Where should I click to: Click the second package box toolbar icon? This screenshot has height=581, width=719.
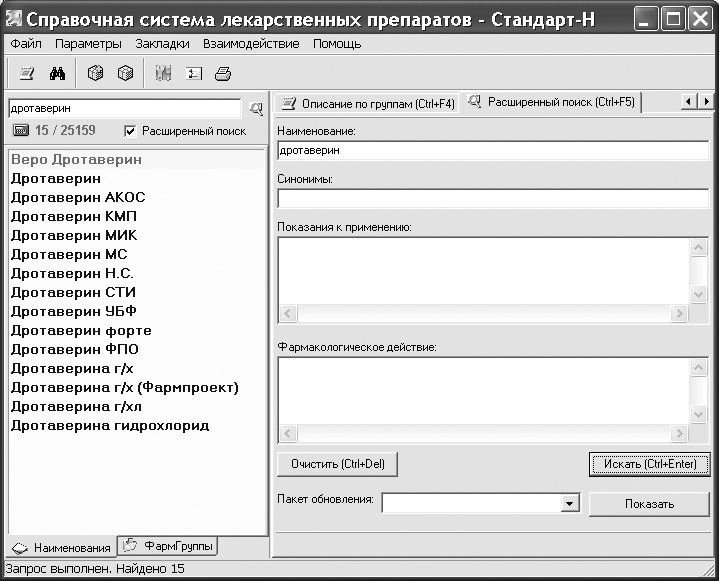tap(125, 73)
